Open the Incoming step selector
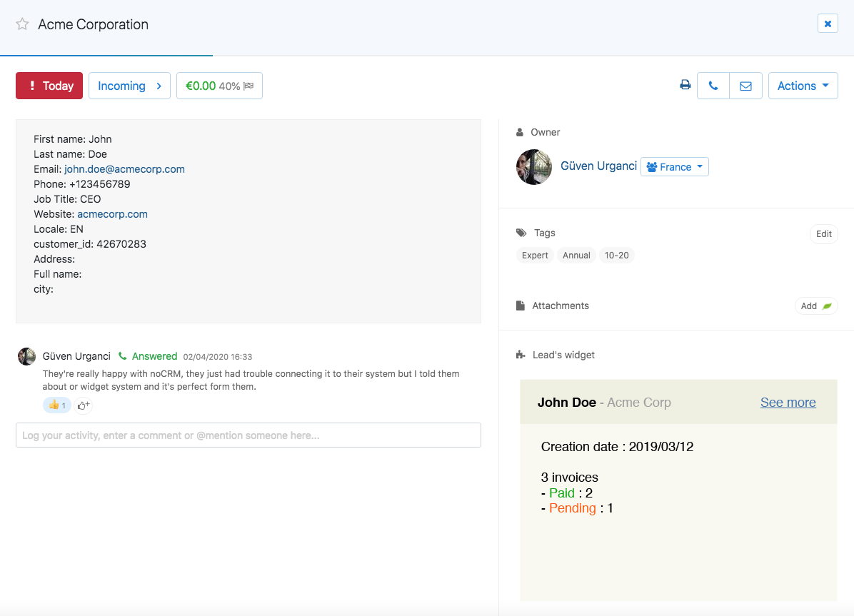Screen dimensions: 854x616 [x=129, y=86]
